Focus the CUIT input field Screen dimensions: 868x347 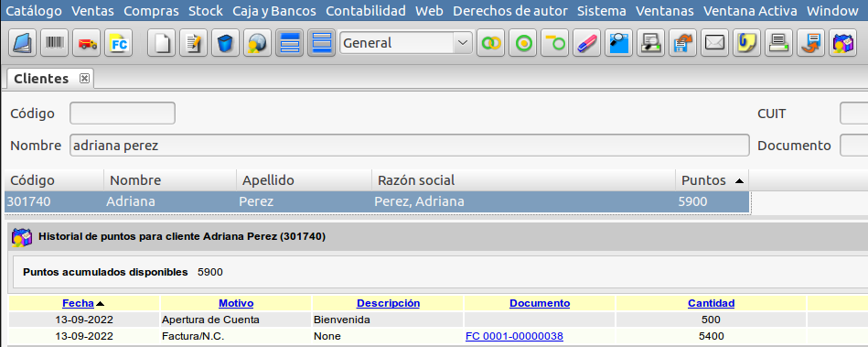pos(854,114)
